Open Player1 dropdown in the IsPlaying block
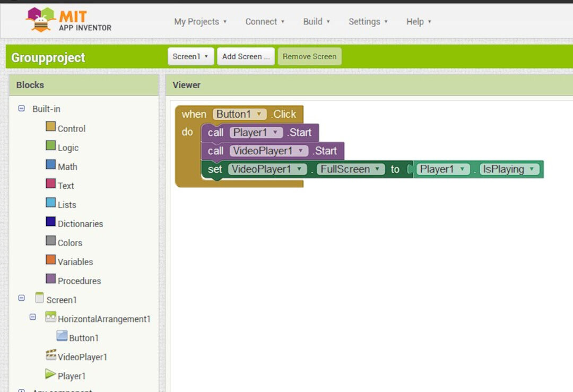The height and width of the screenshot is (392, 573). pos(443,169)
